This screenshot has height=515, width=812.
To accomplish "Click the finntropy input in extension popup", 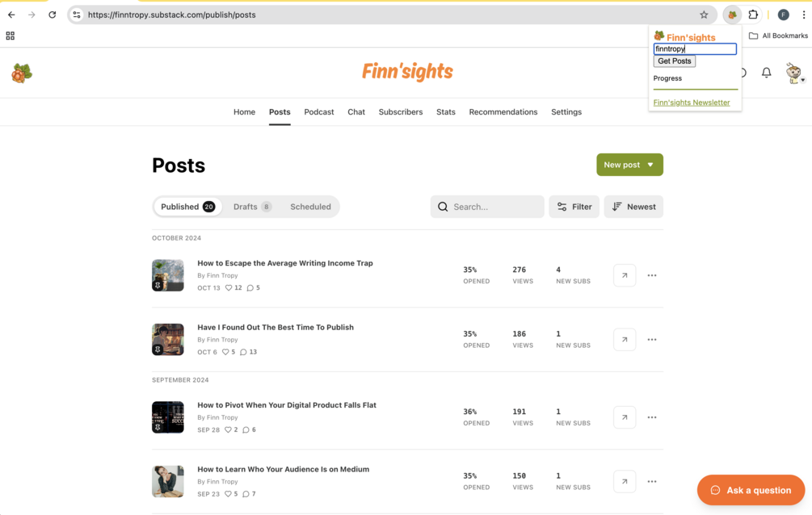I will coord(695,48).
